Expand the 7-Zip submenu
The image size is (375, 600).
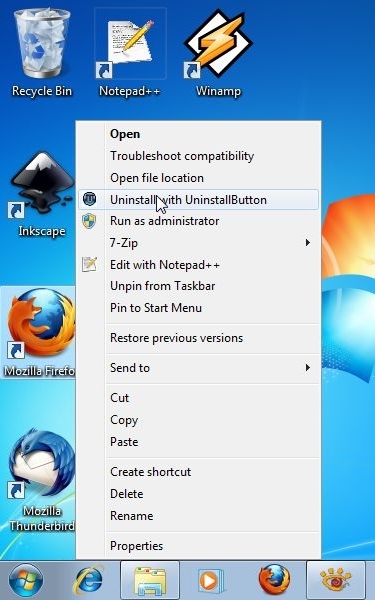coord(199,243)
